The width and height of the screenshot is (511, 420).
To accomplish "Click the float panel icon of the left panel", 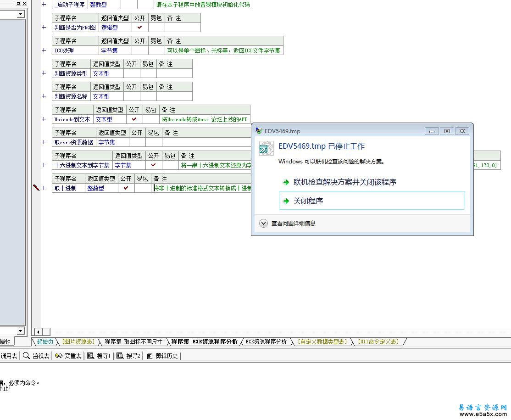I will point(18,3).
